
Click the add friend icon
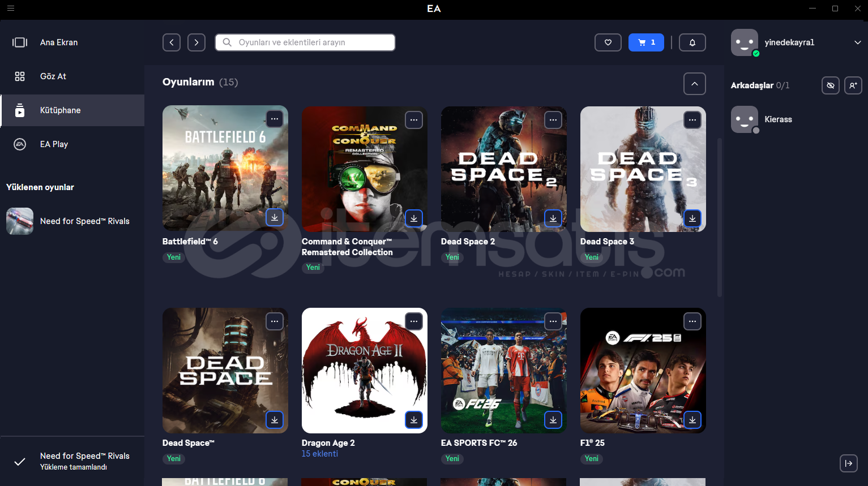(x=853, y=85)
